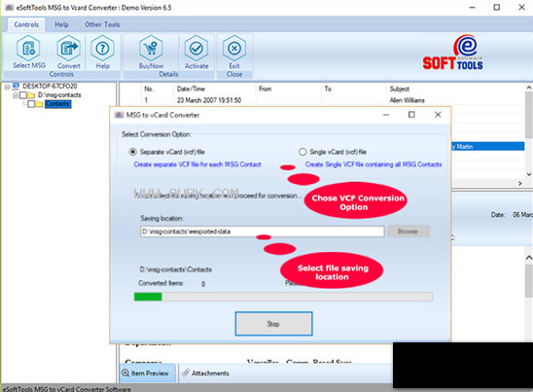The image size is (533, 392).
Task: Select Single vCard (vcf) file option
Action: 302,152
